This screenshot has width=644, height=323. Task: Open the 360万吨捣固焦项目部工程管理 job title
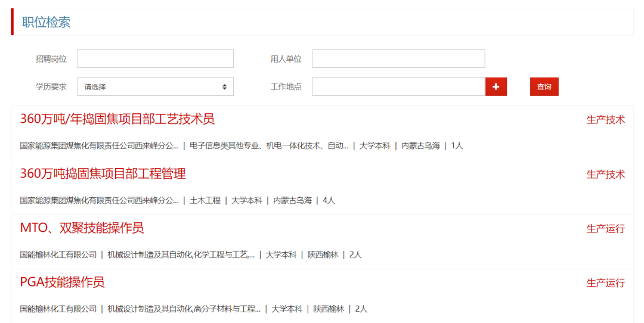[103, 173]
